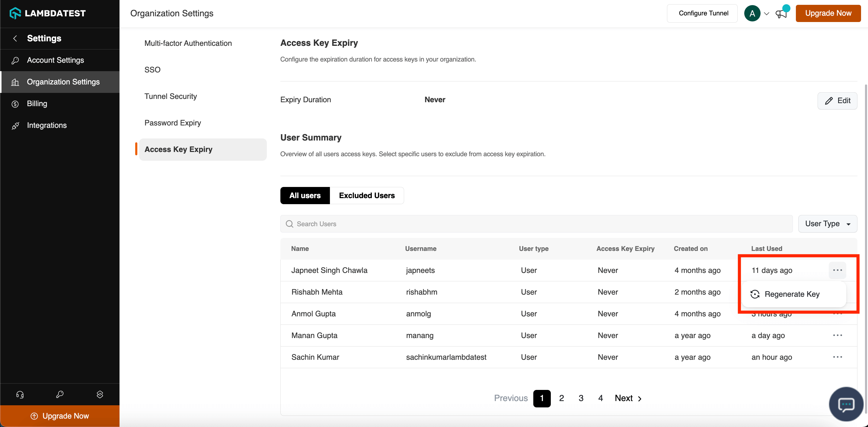Go to Next page of users
Viewport: 868px width, 427px height.
click(628, 398)
